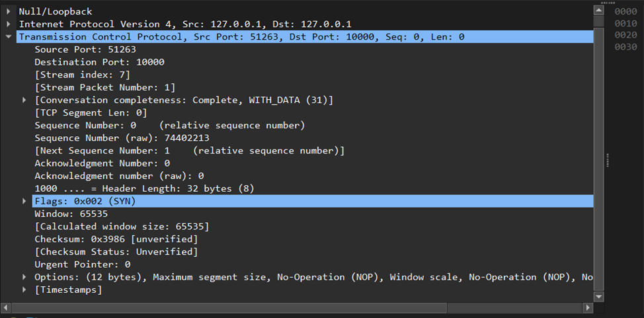Expand the Null/Loopback tree node

click(9, 12)
